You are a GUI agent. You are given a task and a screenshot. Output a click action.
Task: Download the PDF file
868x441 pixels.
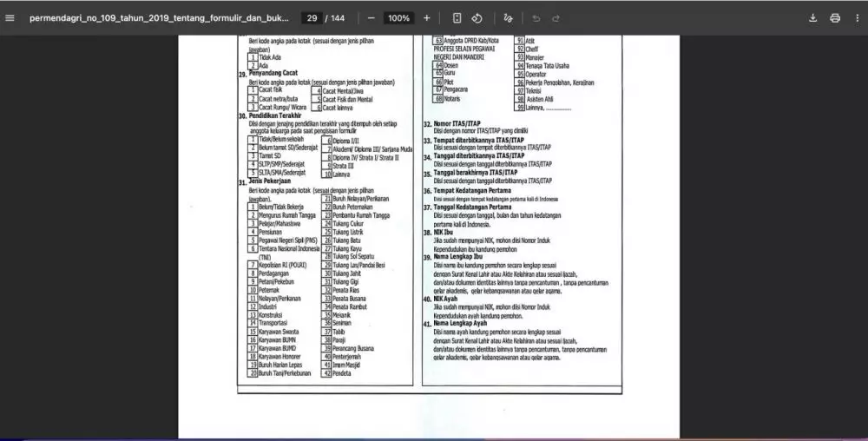(x=813, y=18)
